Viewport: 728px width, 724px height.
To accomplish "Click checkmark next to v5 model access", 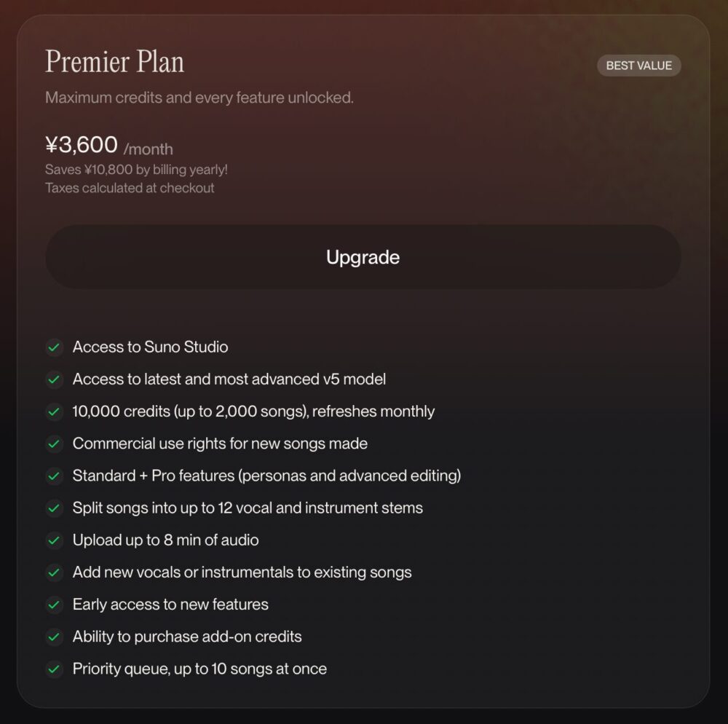I will [x=54, y=379].
